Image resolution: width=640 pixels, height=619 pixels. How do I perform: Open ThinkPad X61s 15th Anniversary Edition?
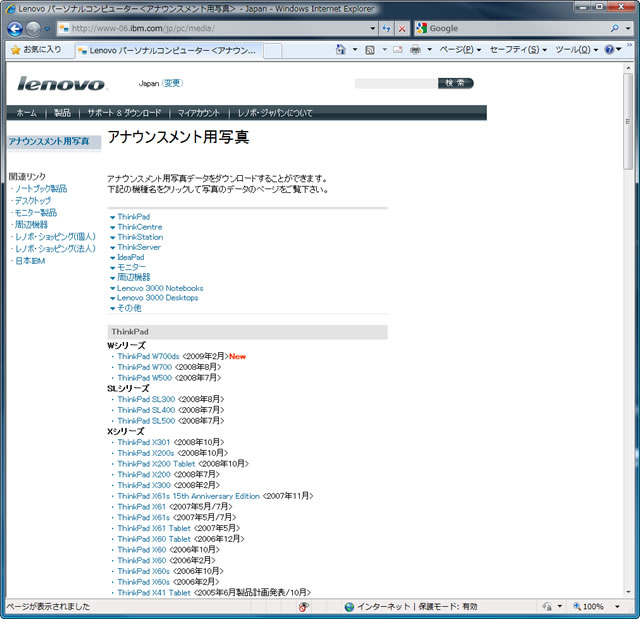coord(189,496)
